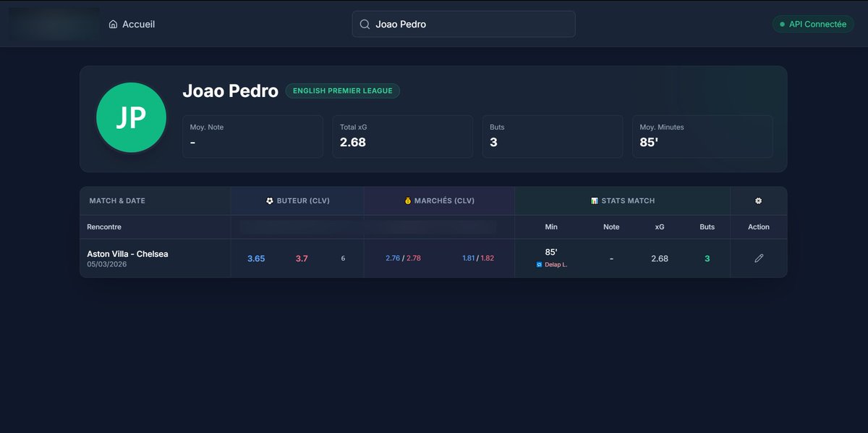Click the dash Note value in match row
Viewport: 868px width, 433px height.
611,258
